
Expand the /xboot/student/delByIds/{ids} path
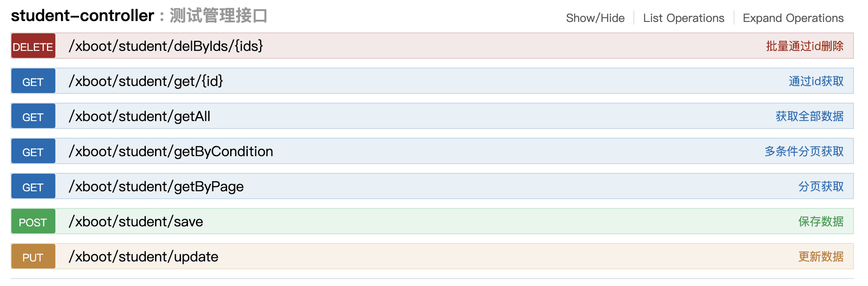pos(166,46)
